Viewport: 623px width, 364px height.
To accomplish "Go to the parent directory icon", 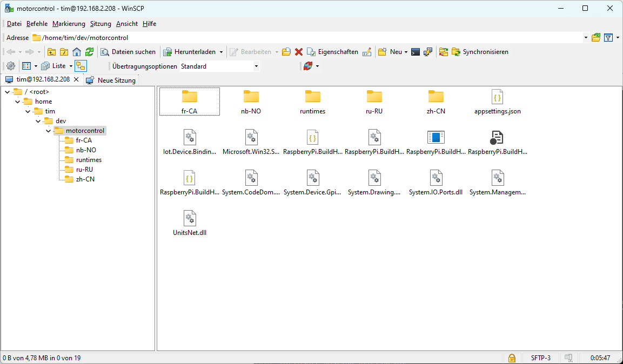I will click(x=52, y=52).
